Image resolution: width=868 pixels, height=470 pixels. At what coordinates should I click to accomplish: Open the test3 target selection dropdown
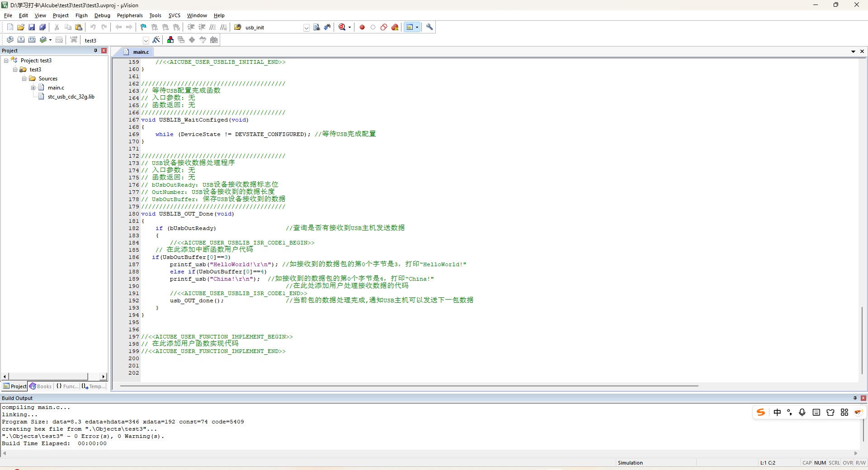[146, 40]
